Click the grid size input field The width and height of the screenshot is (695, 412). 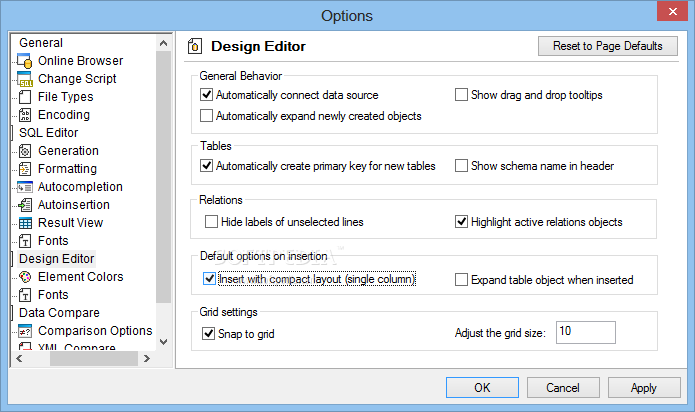586,332
